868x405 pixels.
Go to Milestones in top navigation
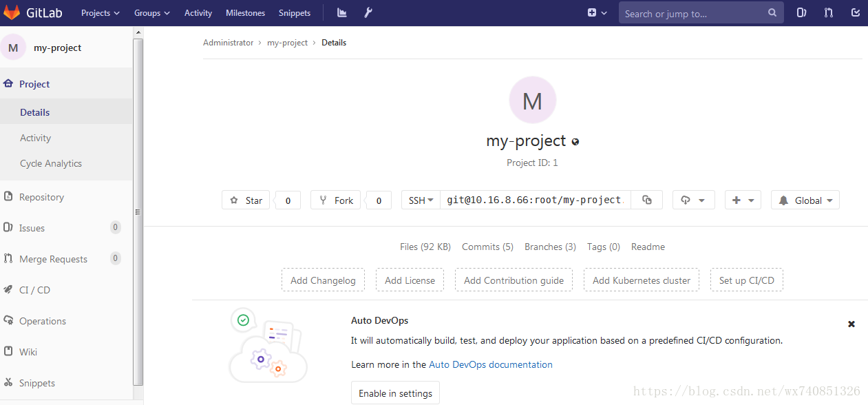click(x=245, y=13)
